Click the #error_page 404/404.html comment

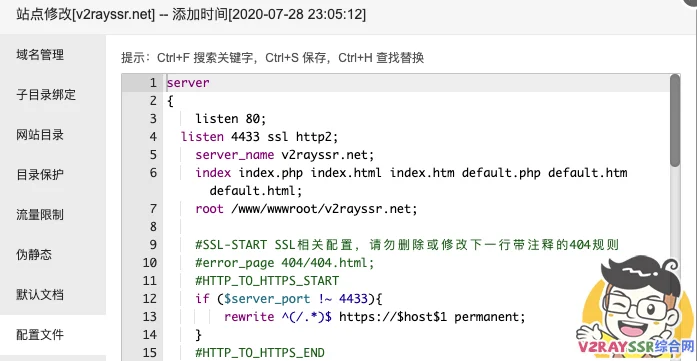[x=285, y=263]
